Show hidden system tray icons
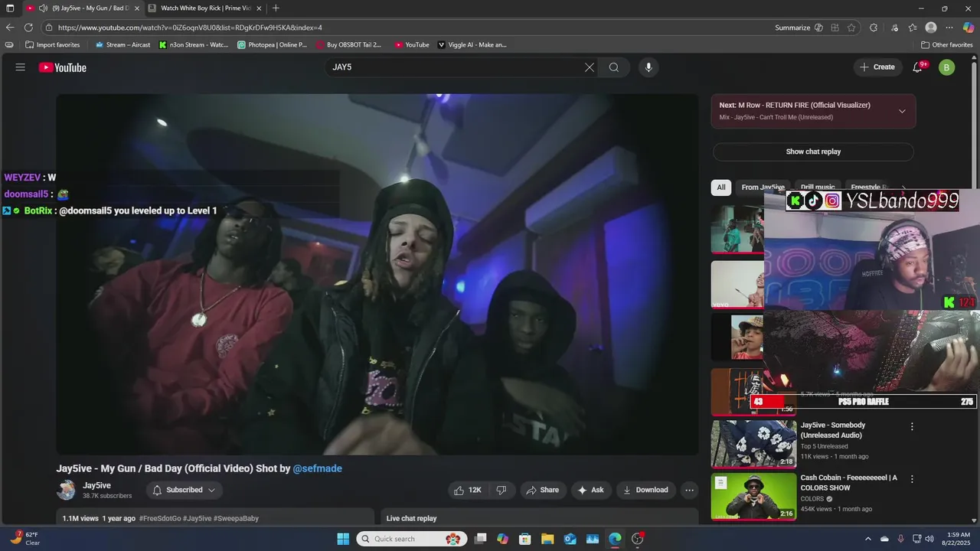Image resolution: width=980 pixels, height=551 pixels. tap(867, 539)
